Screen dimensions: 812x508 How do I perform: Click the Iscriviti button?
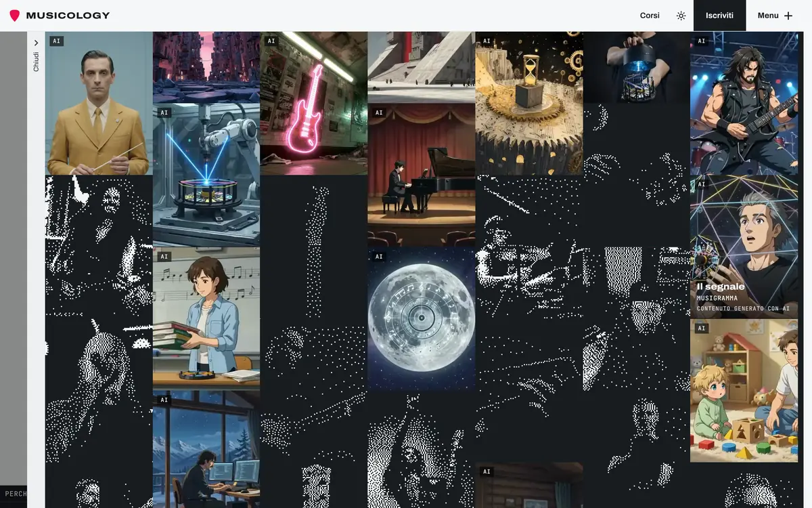coord(719,16)
